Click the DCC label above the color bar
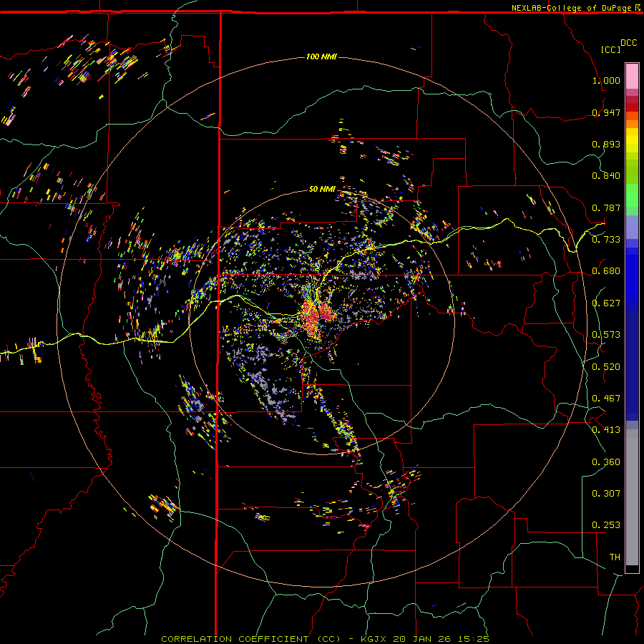The height and width of the screenshot is (644, 644). click(x=628, y=43)
